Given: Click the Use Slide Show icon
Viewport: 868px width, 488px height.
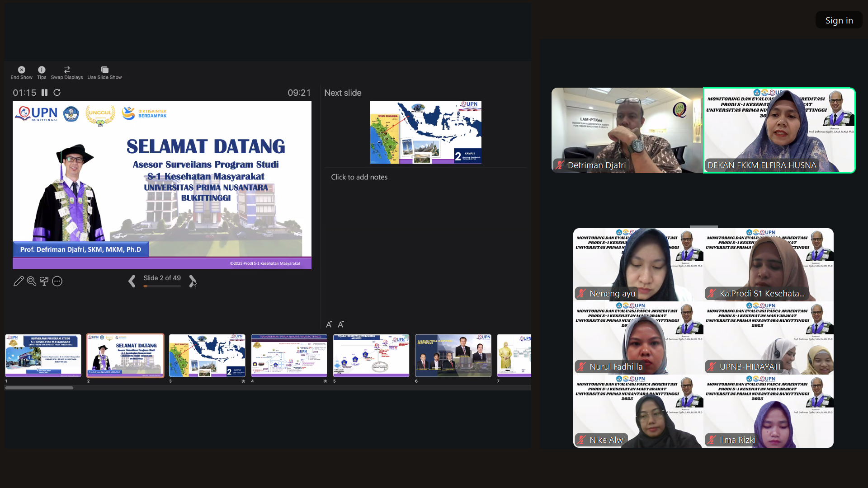Looking at the screenshot, I should pyautogui.click(x=104, y=70).
